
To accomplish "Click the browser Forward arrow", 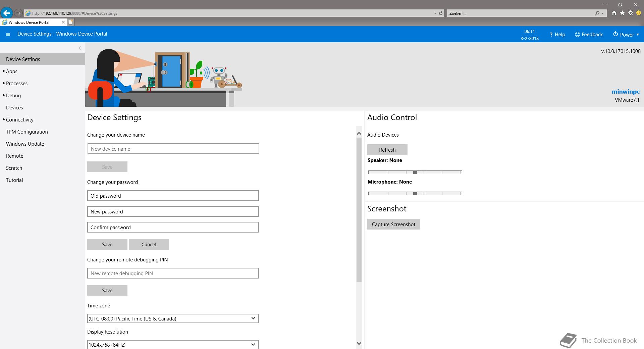I will pyautogui.click(x=18, y=13).
